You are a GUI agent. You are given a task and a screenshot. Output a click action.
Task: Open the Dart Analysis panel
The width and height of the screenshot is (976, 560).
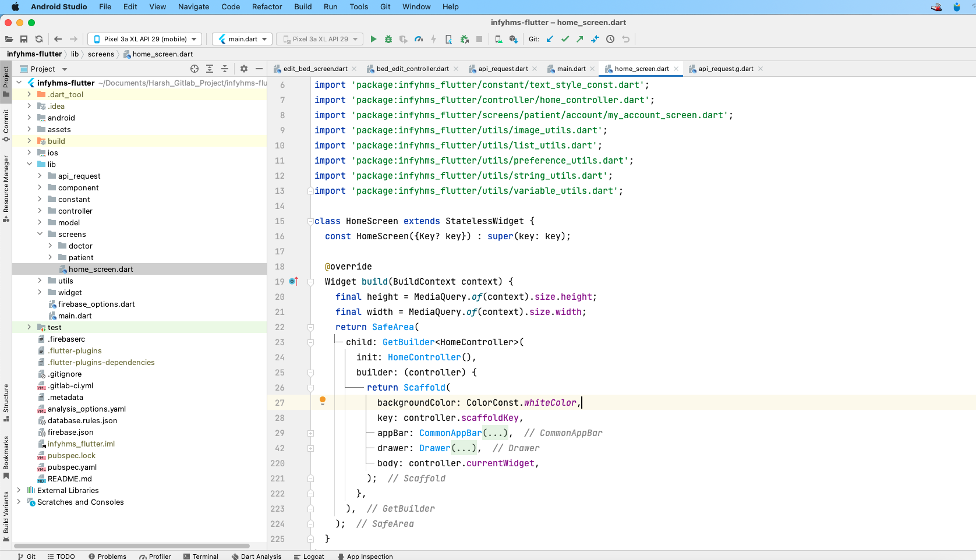click(x=257, y=557)
